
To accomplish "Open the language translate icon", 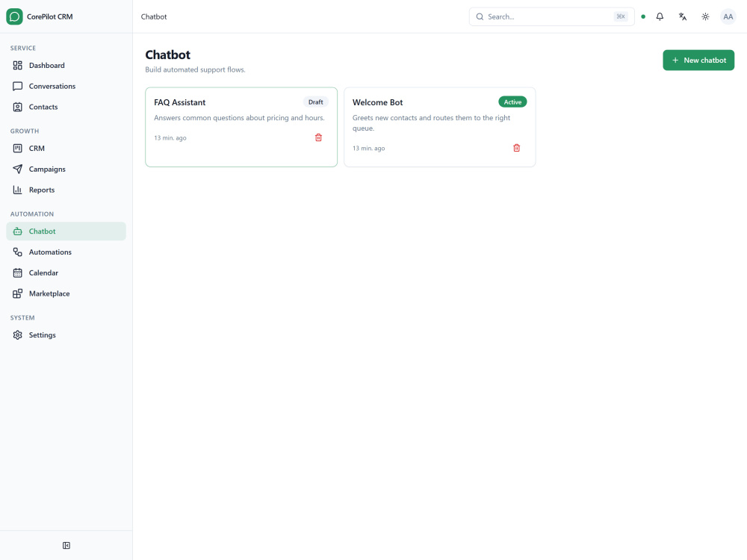I will click(683, 16).
